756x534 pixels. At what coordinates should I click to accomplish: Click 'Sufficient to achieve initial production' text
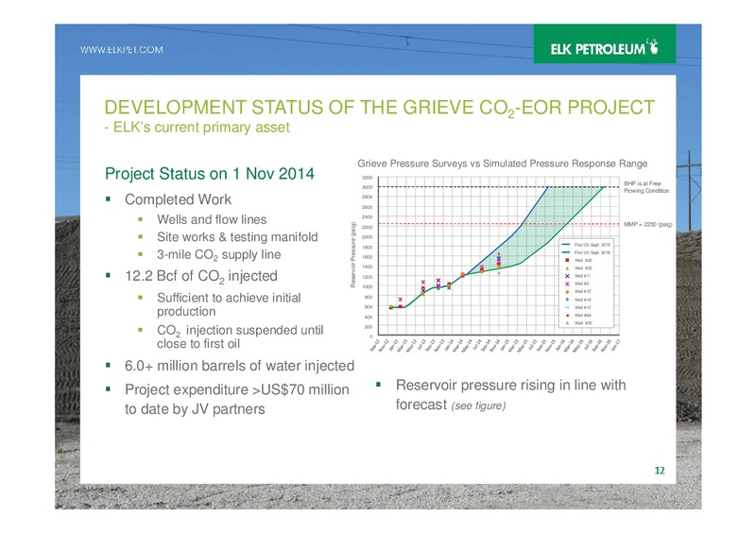coord(229,304)
